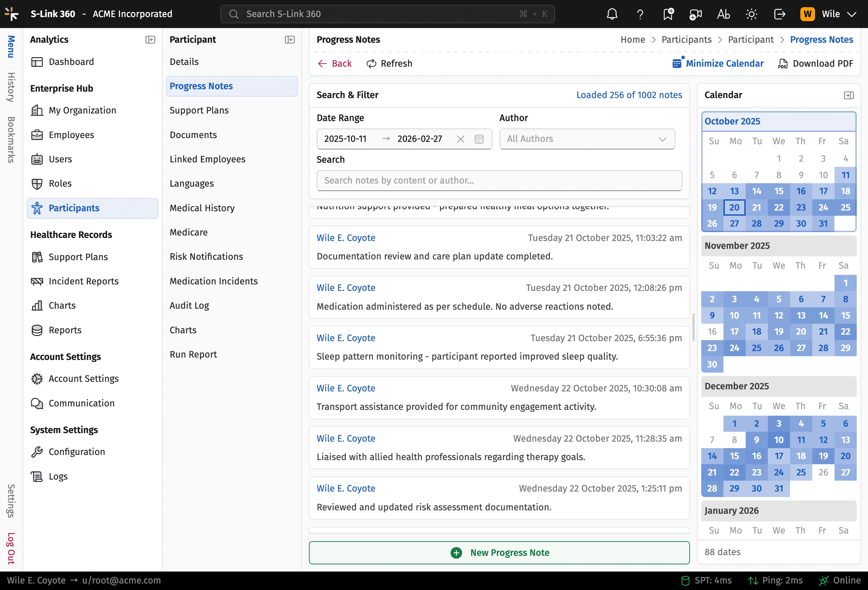Screen dimensions: 868x590
Task: Clear the date range with X icon
Action: click(x=461, y=139)
